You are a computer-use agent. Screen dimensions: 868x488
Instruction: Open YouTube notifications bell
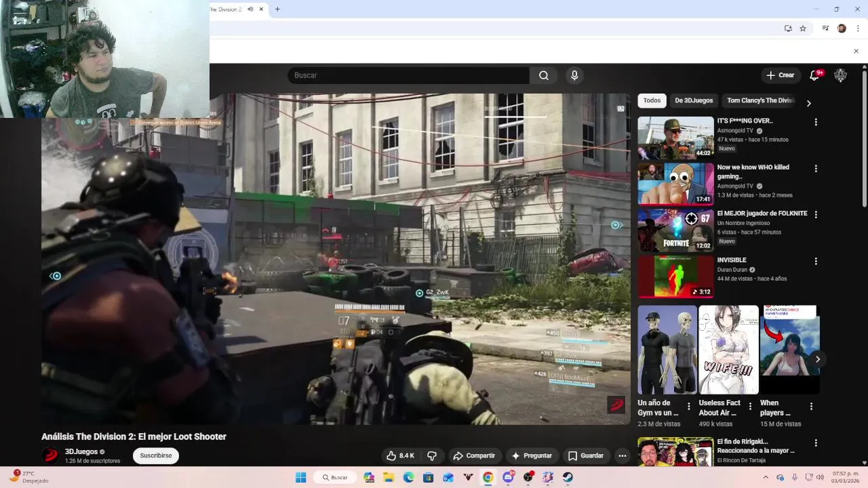click(815, 75)
